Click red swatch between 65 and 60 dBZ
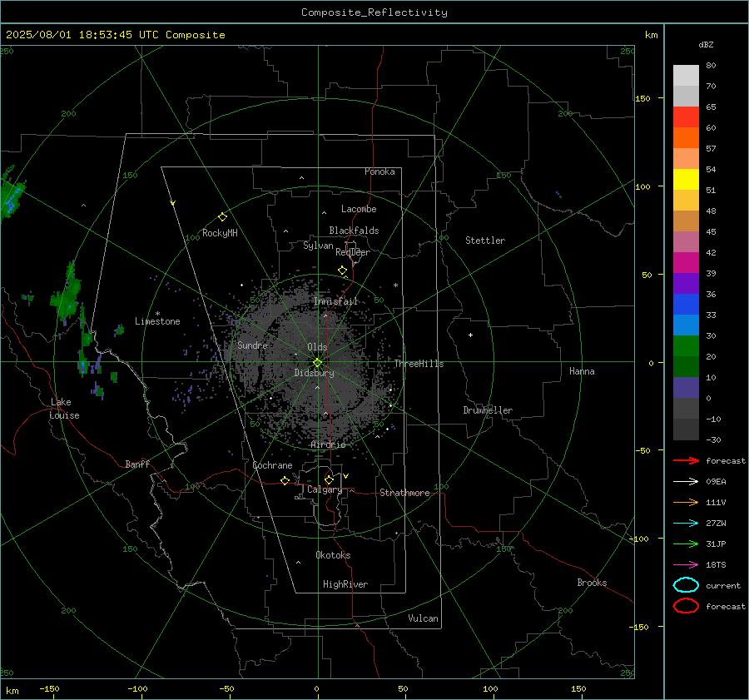749x700 pixels. 686,117
